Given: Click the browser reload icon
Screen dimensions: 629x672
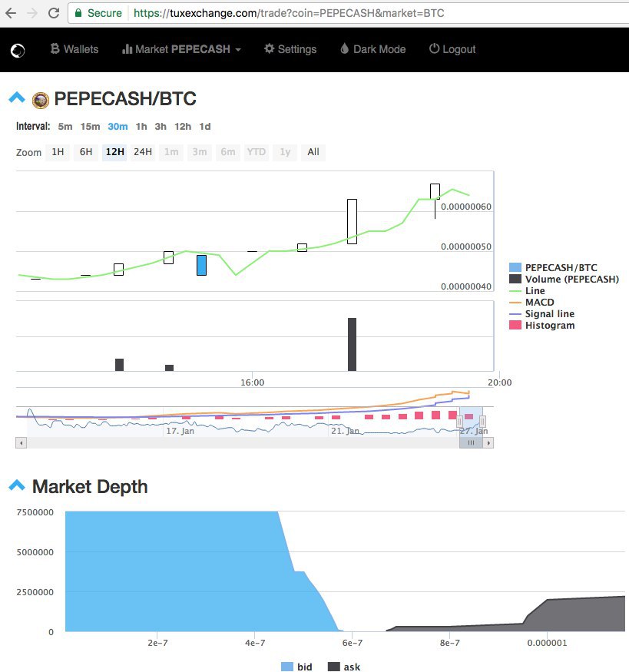Looking at the screenshot, I should click(x=54, y=13).
